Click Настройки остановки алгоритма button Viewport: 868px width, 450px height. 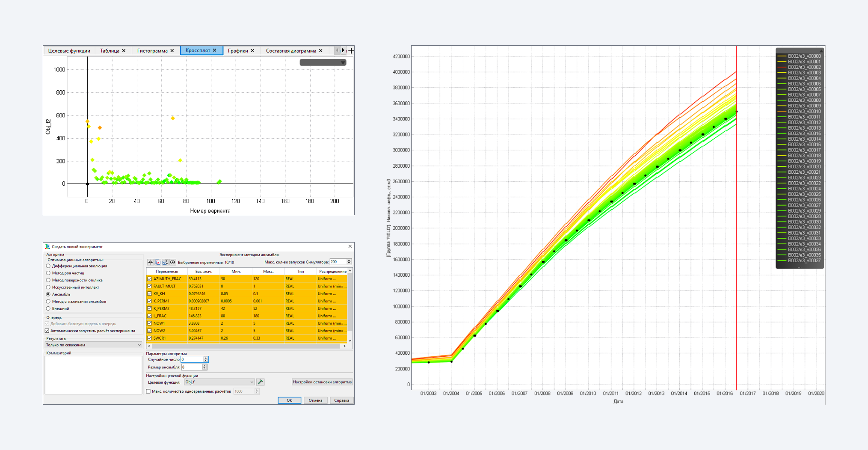click(322, 382)
